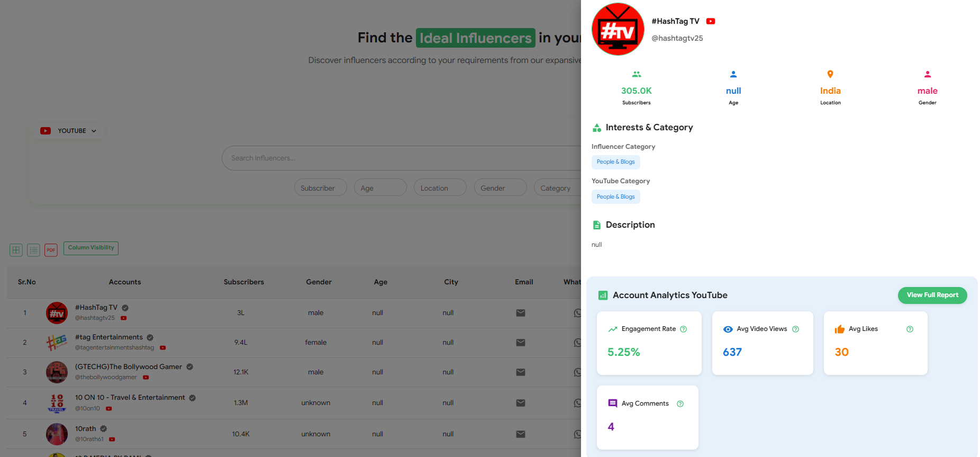The image size is (980, 457).
Task: Sort by Subscribers column header
Action: pos(244,282)
